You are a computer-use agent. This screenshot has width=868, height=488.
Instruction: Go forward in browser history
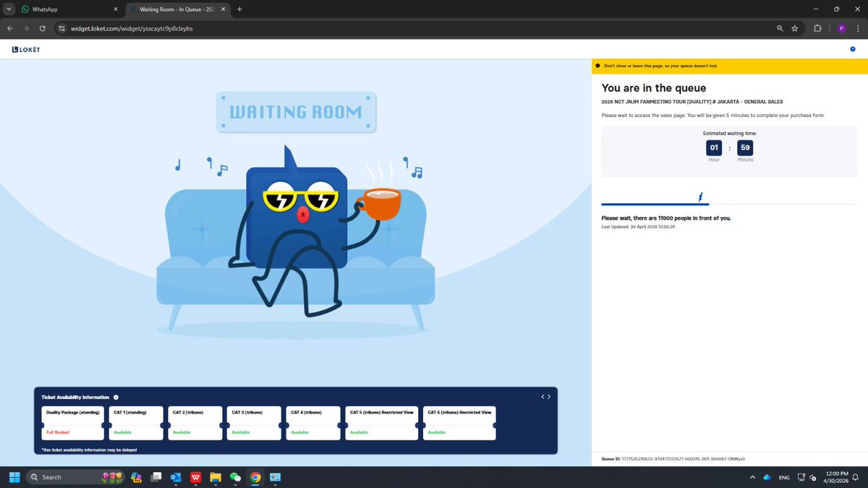(26, 28)
